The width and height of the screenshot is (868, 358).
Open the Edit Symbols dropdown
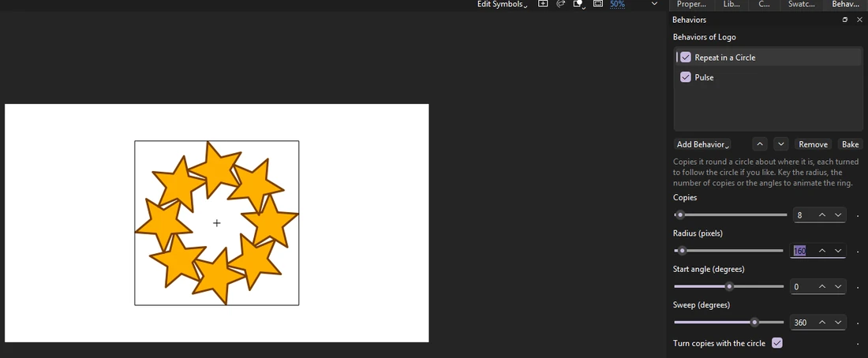pos(502,5)
